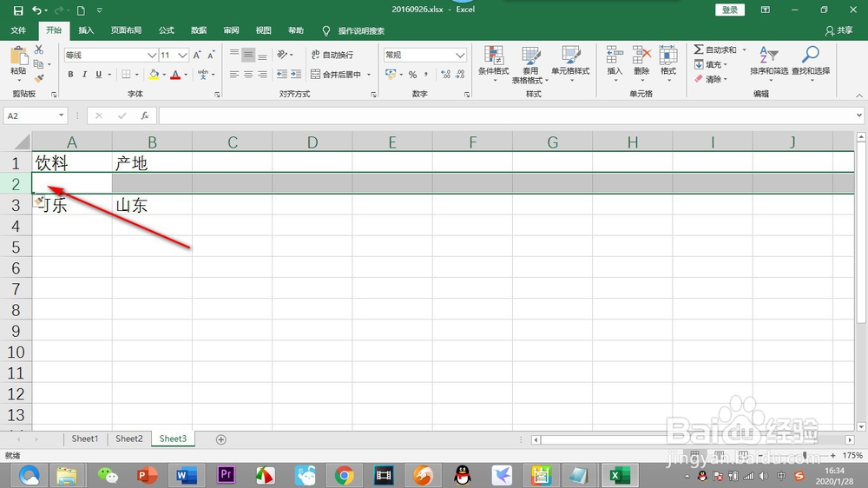Select cell A1 containing 饮料

(x=72, y=163)
